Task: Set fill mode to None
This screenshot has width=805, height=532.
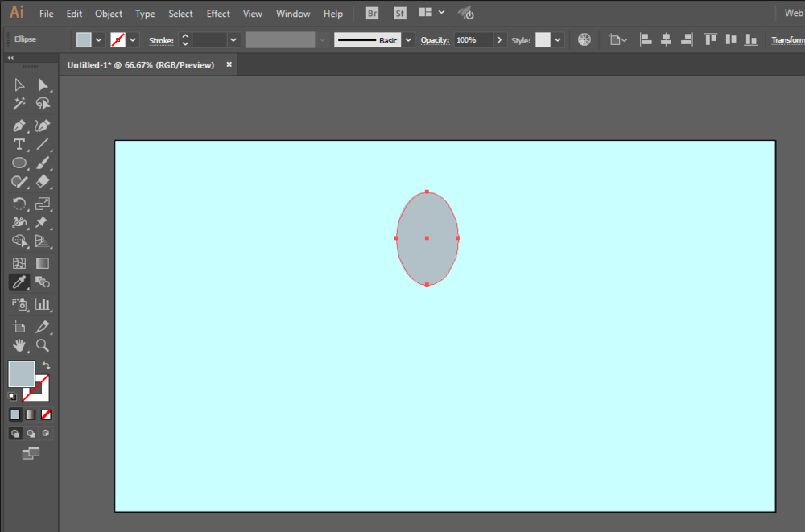Action: 46,414
